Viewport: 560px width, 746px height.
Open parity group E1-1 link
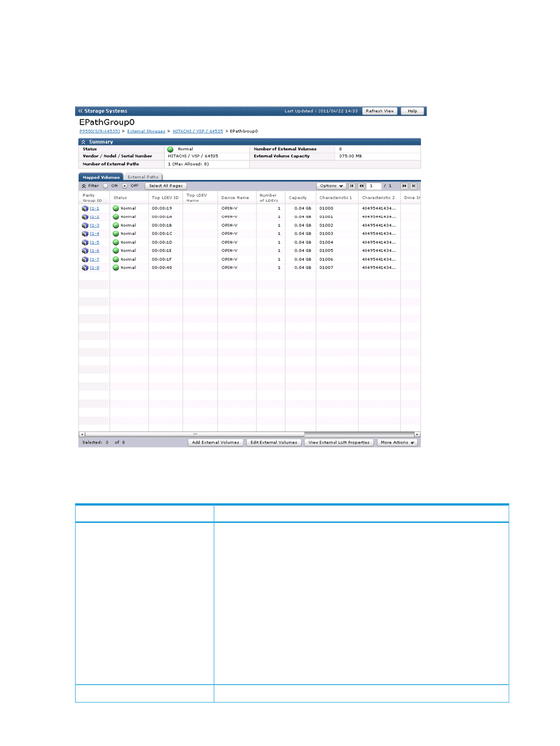95,209
